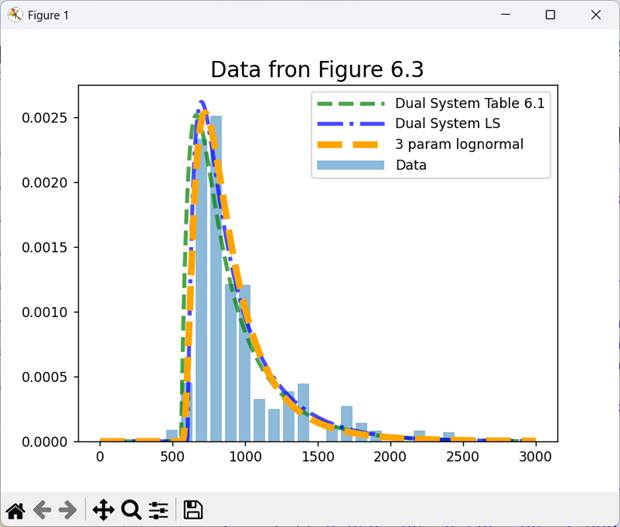
Task: Click the orange dashed legend line sample
Action: tap(350, 144)
